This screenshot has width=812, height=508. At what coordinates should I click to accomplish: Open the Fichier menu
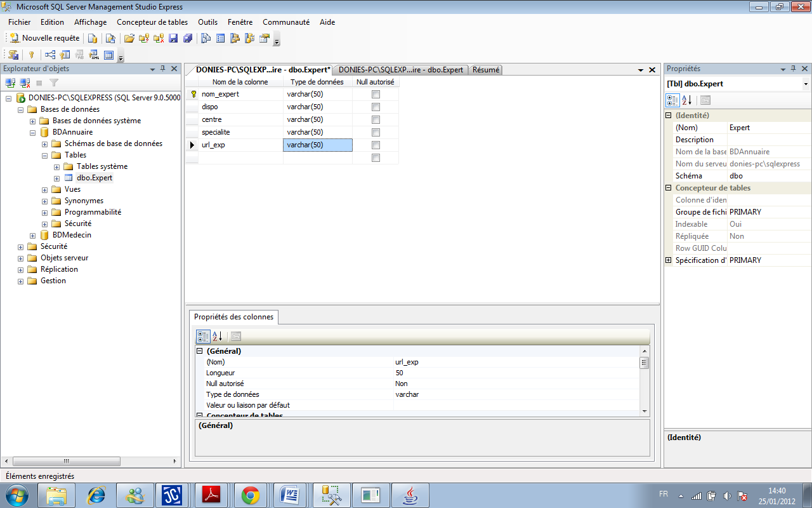pyautogui.click(x=19, y=22)
